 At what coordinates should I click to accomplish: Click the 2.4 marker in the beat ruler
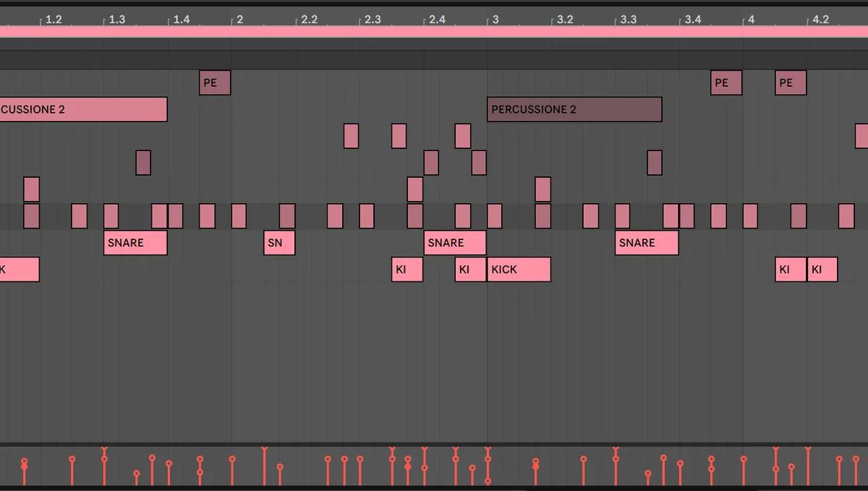click(437, 20)
